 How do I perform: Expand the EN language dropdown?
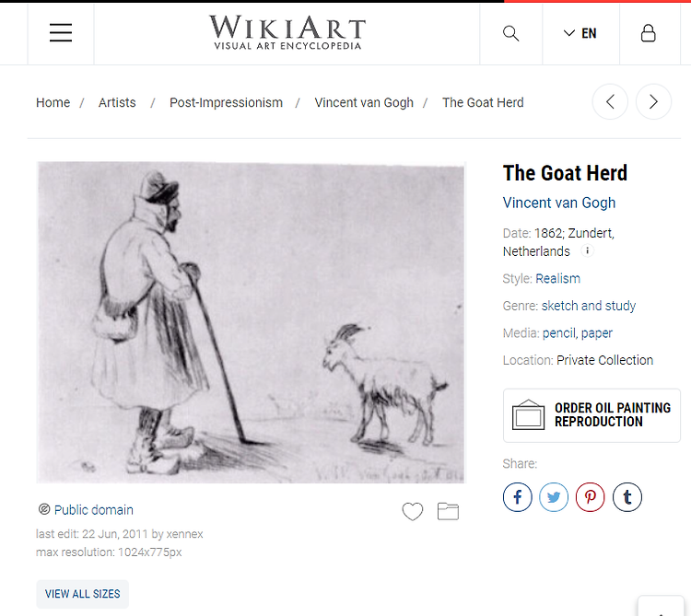click(x=580, y=33)
